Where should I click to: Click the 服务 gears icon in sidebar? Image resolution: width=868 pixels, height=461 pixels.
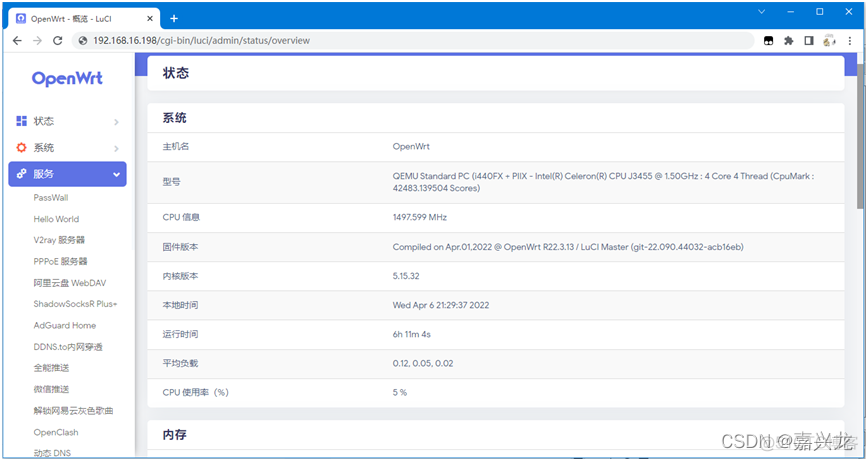[x=22, y=174]
